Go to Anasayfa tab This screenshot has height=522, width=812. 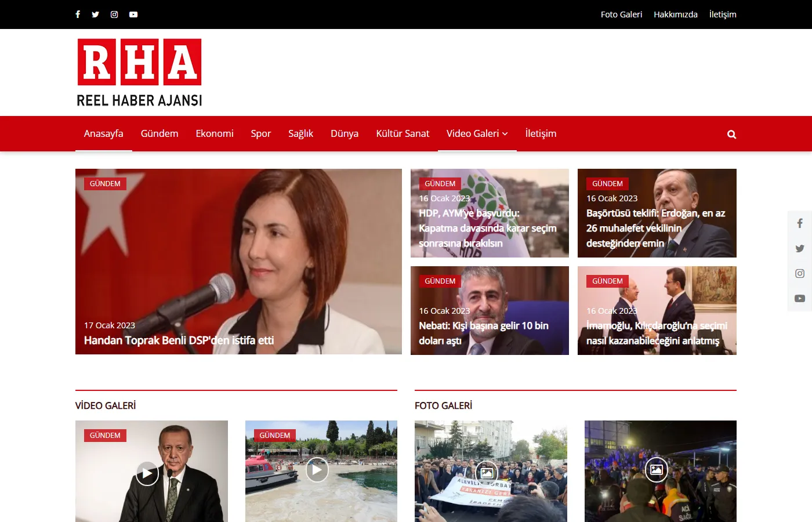coord(104,133)
